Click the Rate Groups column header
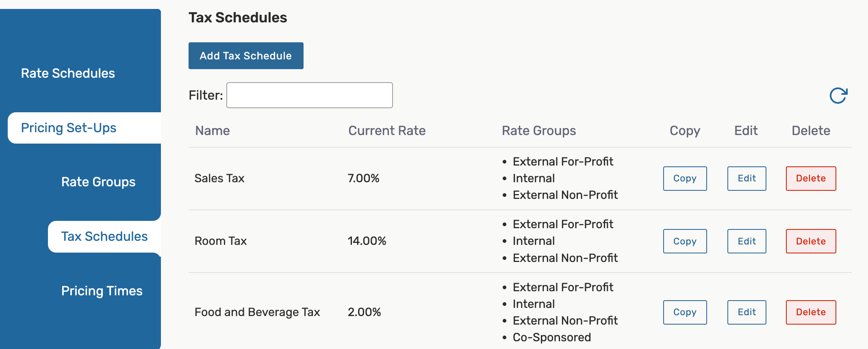 tap(539, 131)
